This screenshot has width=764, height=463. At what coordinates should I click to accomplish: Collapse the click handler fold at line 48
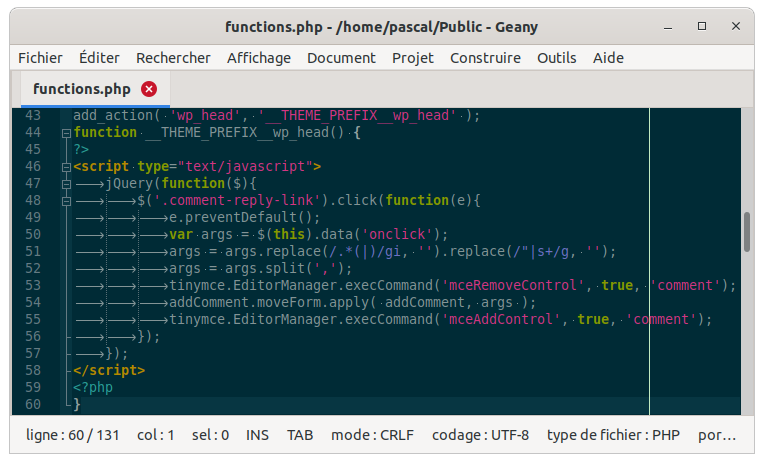coord(67,201)
